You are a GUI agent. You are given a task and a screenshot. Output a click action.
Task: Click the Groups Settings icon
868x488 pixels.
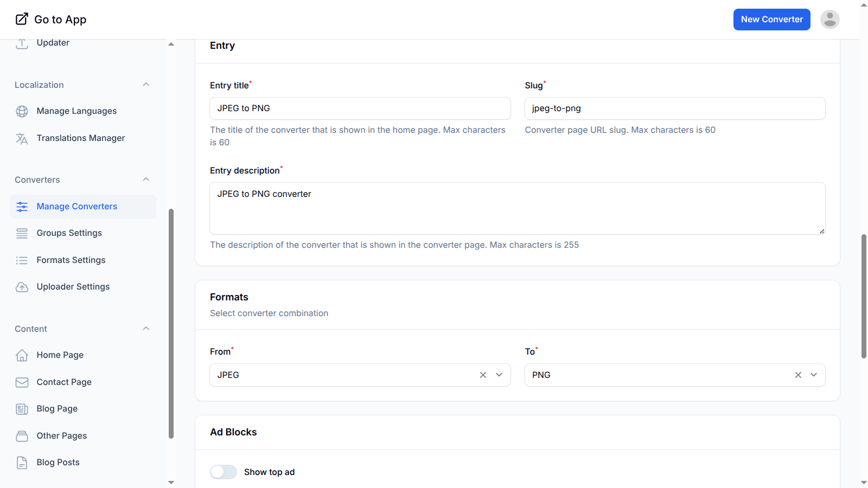pyautogui.click(x=22, y=233)
